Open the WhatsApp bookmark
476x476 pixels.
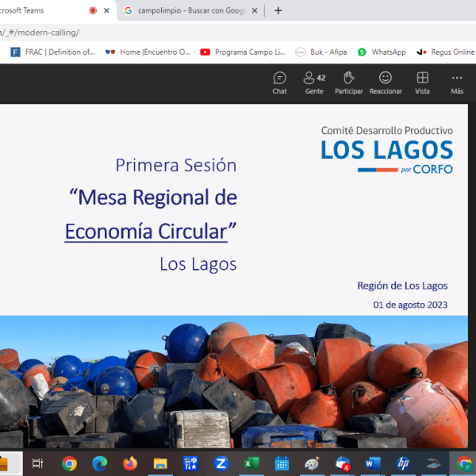pos(382,52)
